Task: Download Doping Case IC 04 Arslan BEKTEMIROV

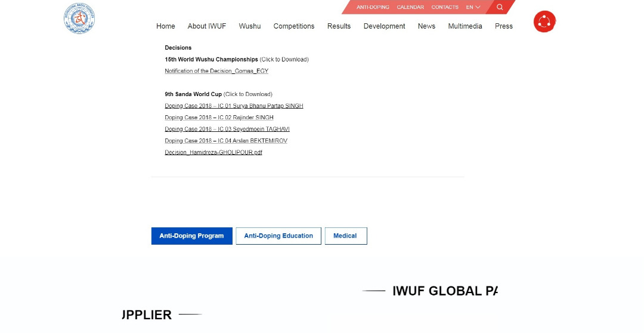Action: pos(226,141)
